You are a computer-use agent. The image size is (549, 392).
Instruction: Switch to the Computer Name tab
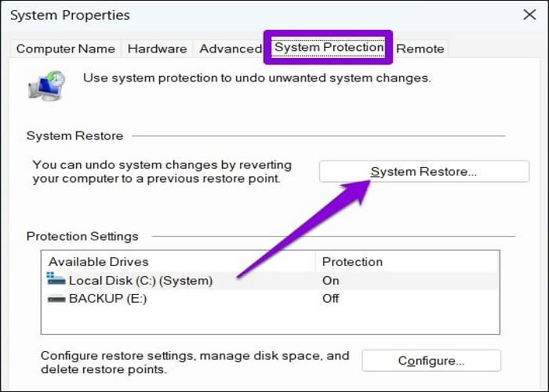pyautogui.click(x=65, y=49)
